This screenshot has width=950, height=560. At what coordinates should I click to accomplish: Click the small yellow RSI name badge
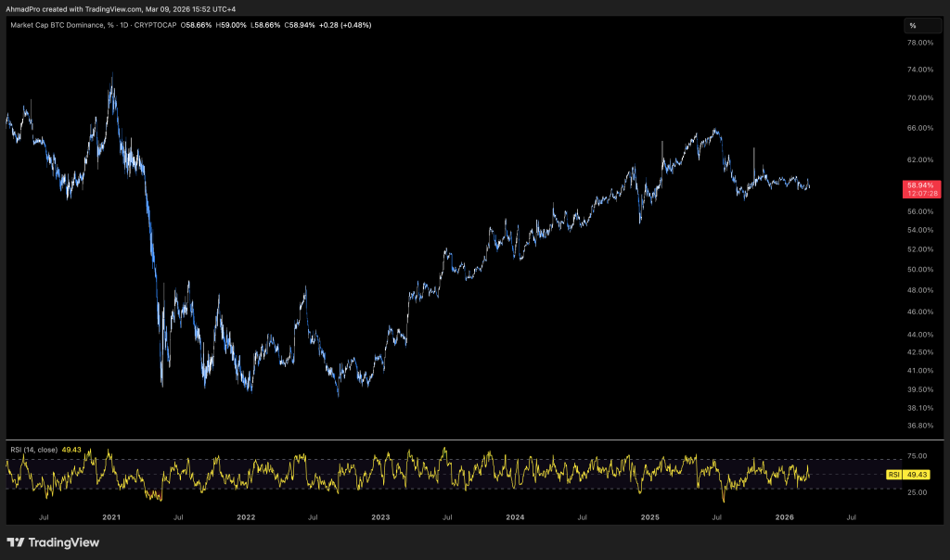click(894, 474)
